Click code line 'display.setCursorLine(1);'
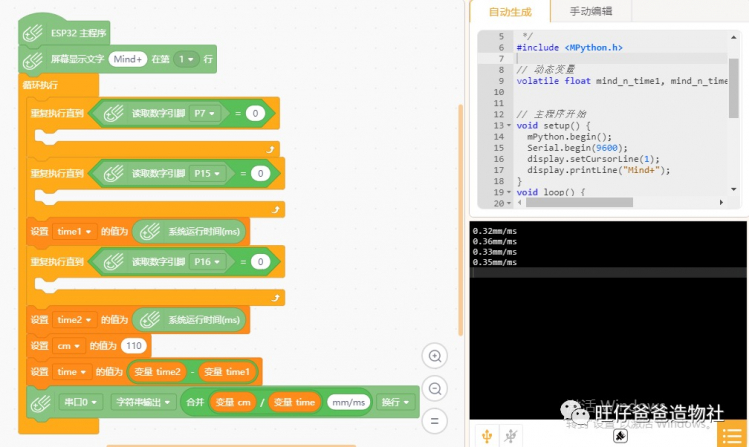The width and height of the screenshot is (749, 447). pyautogui.click(x=593, y=159)
